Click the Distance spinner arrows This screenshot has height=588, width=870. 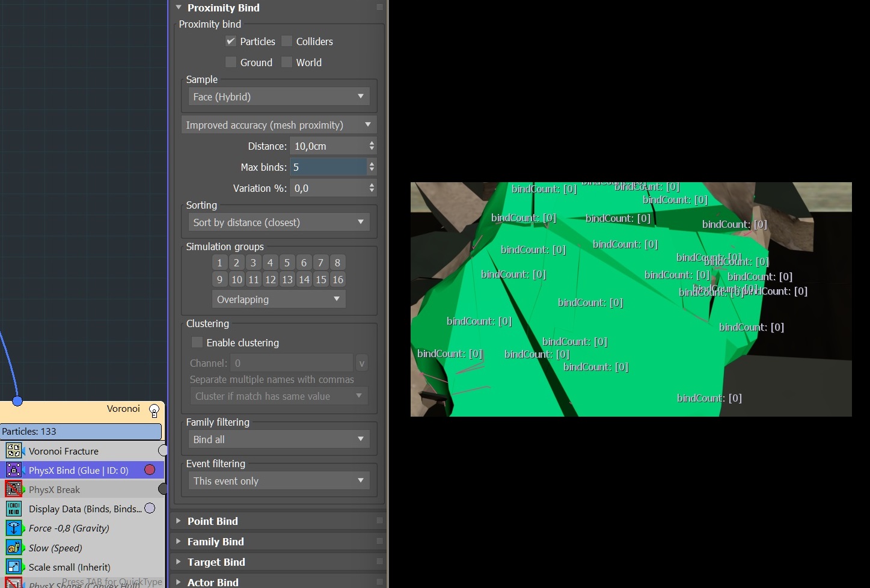coord(372,146)
